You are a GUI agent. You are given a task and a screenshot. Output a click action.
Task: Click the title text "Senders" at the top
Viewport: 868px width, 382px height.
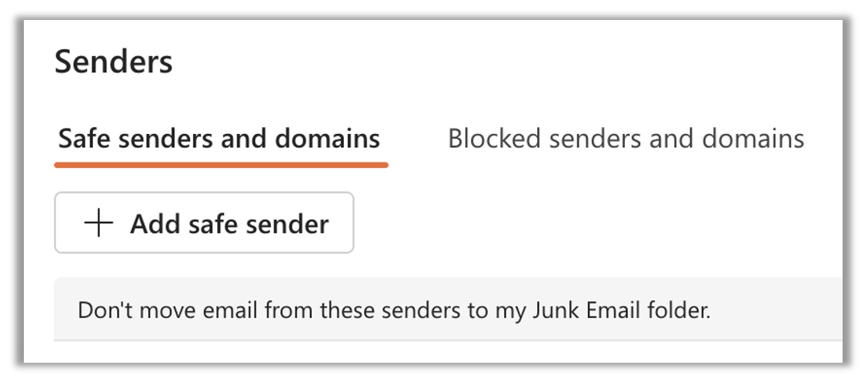(x=114, y=62)
